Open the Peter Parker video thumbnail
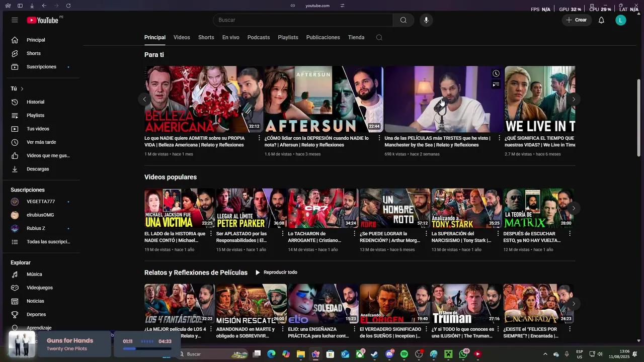Viewport: 644px width, 362px height. [251, 208]
